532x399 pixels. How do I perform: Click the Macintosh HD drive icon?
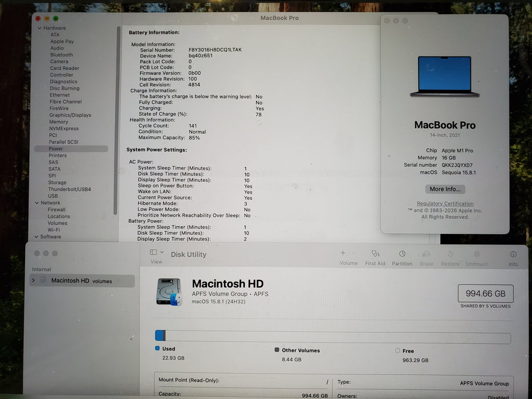[169, 292]
